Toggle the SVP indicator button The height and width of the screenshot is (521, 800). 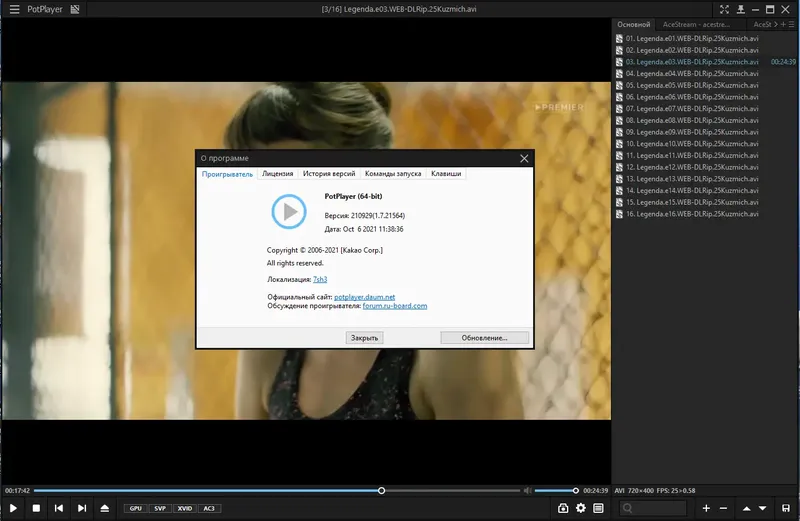160,508
